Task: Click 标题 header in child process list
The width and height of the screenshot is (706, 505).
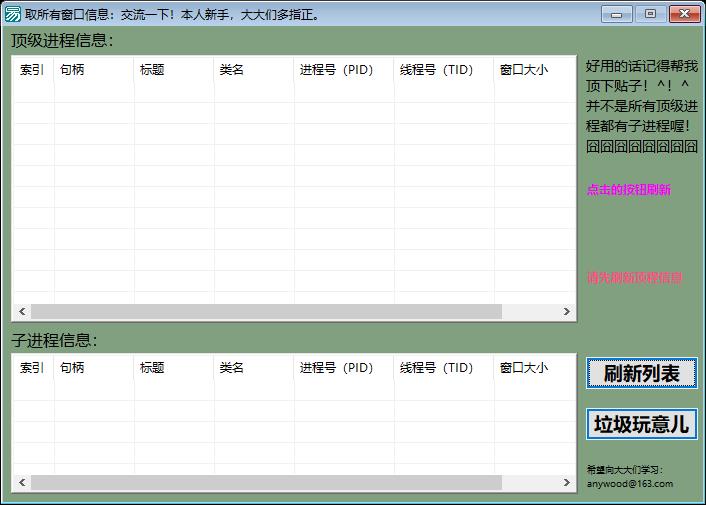Action: (174, 368)
